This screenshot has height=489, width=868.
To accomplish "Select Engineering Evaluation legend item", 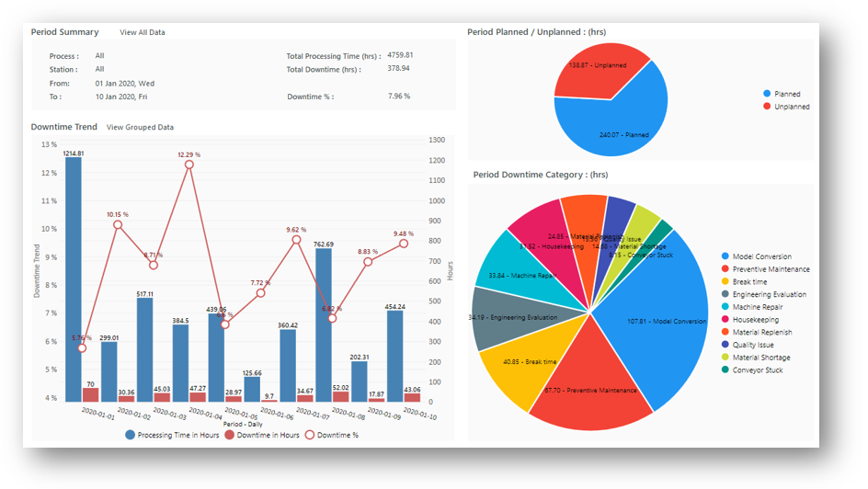I will pyautogui.click(x=769, y=295).
